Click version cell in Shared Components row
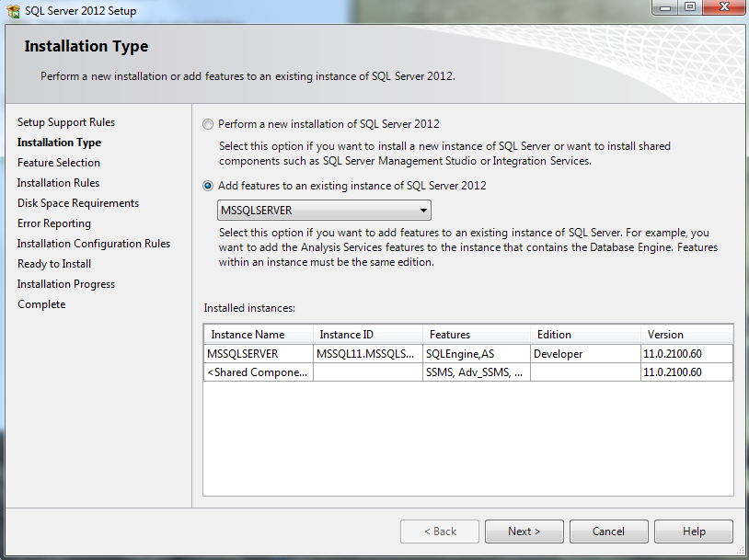Viewport: 749px width, 560px height. point(686,372)
